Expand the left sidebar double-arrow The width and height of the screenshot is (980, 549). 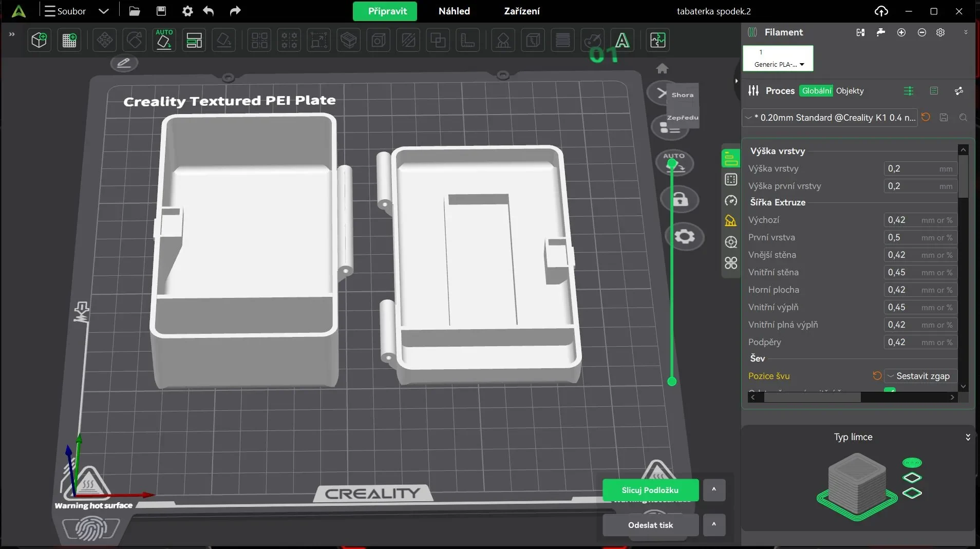coord(12,34)
